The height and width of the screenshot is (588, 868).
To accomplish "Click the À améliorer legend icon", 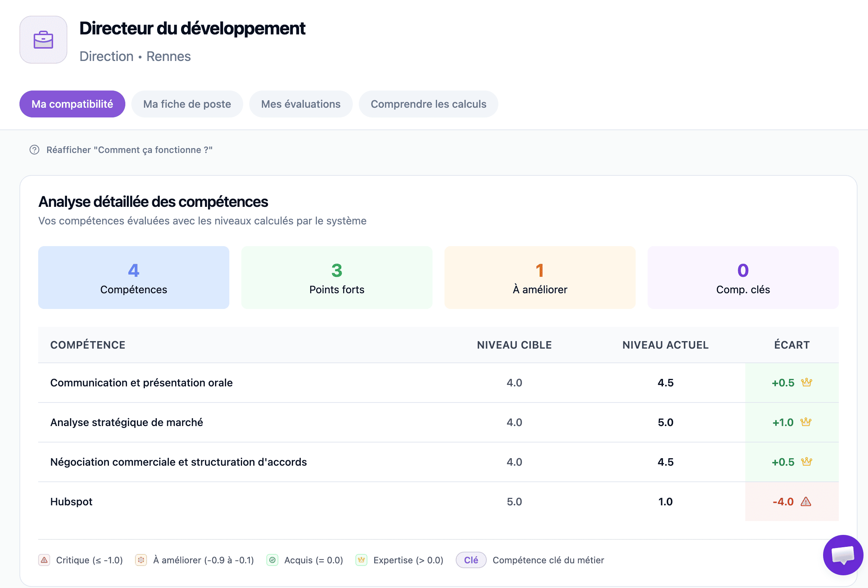I will coord(141,560).
